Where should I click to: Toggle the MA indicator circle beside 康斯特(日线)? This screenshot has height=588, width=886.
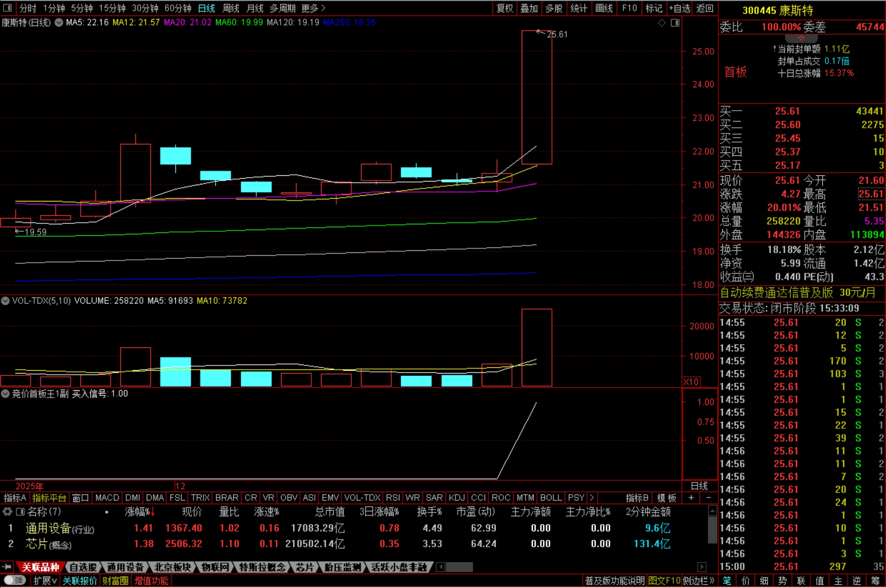[59, 22]
